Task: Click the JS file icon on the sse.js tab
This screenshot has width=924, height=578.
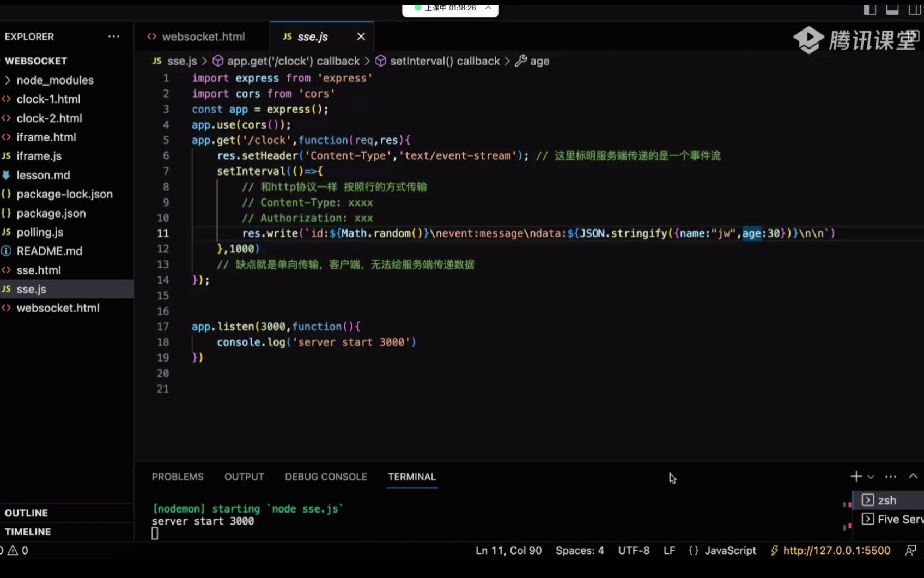Action: (x=287, y=36)
